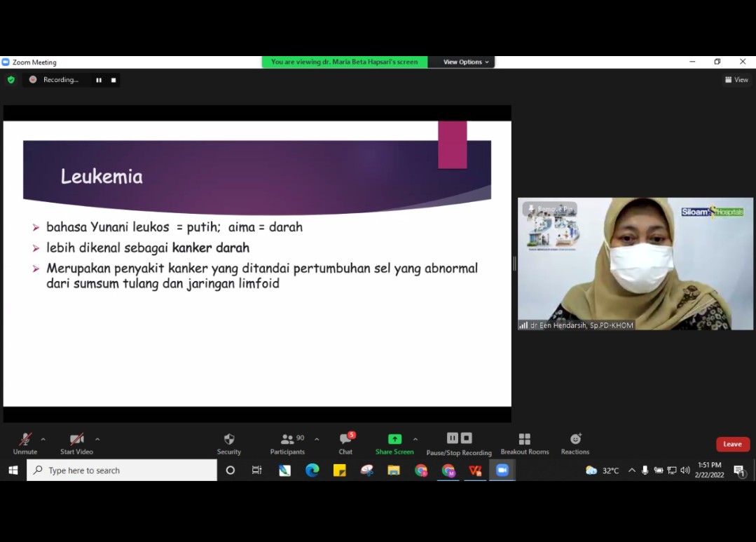Image resolution: width=756 pixels, height=542 pixels.
Task: Expand video options arrow beside Start Video
Action: (97, 440)
